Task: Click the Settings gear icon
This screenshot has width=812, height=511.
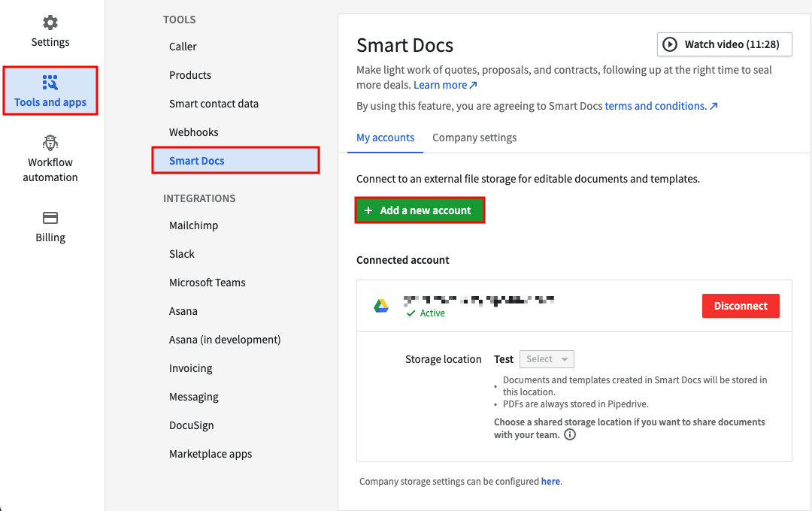Action: click(x=50, y=23)
